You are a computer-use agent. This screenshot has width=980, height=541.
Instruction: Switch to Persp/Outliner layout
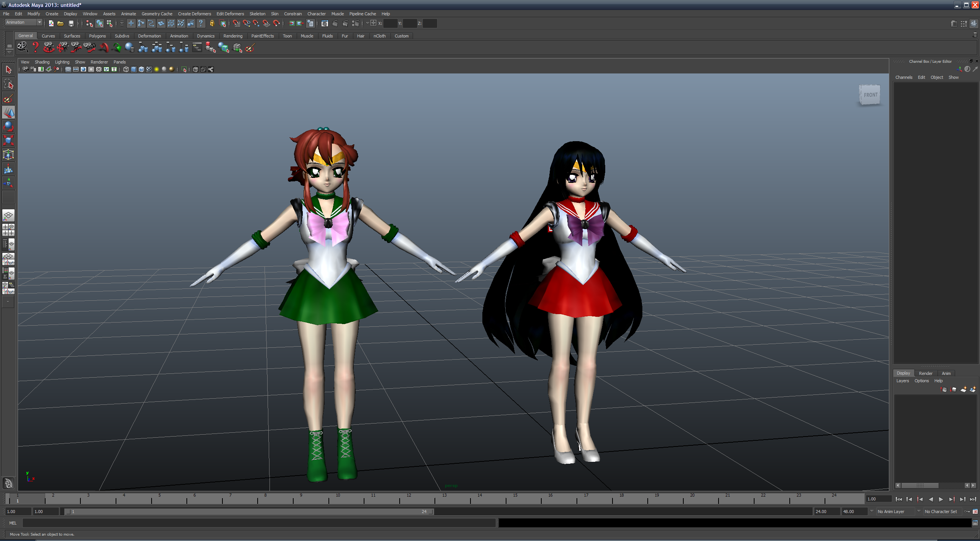[8, 244]
